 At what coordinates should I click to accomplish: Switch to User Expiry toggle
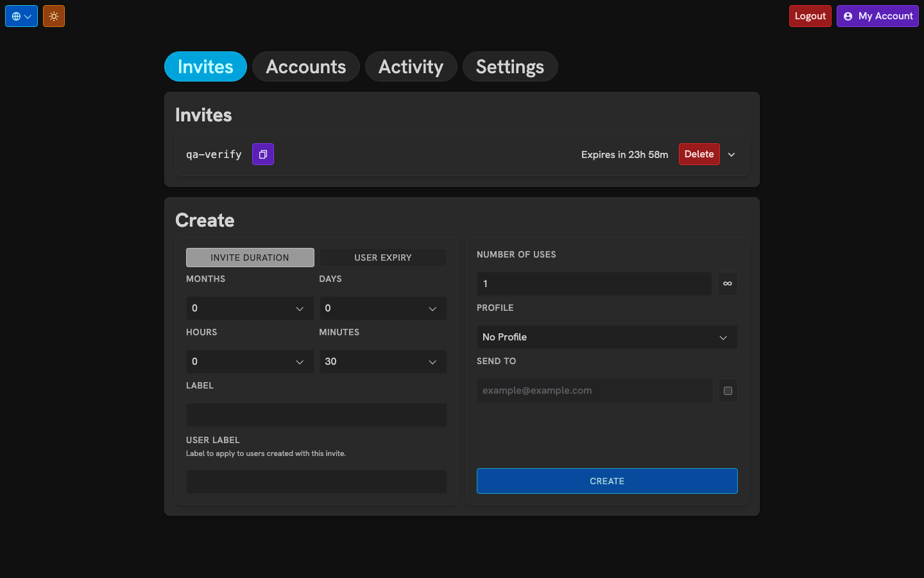[383, 258]
